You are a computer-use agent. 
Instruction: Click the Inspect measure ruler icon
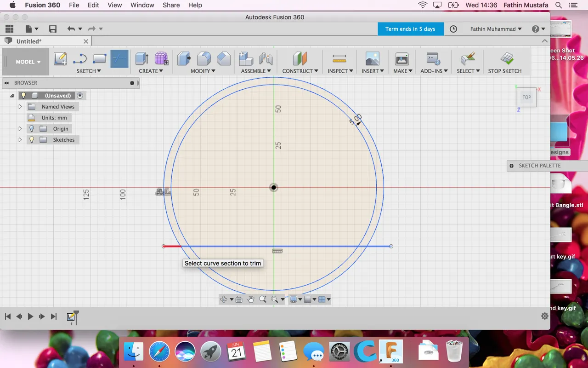(x=339, y=58)
